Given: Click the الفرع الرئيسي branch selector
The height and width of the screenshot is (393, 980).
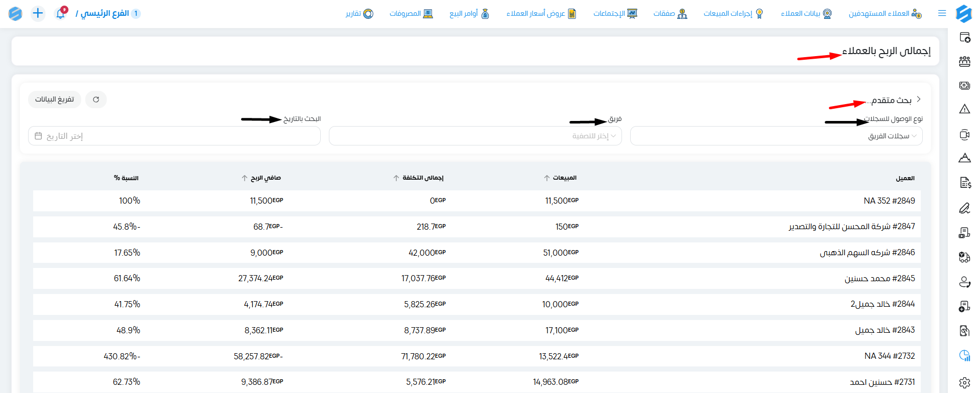Looking at the screenshot, I should (x=108, y=13).
